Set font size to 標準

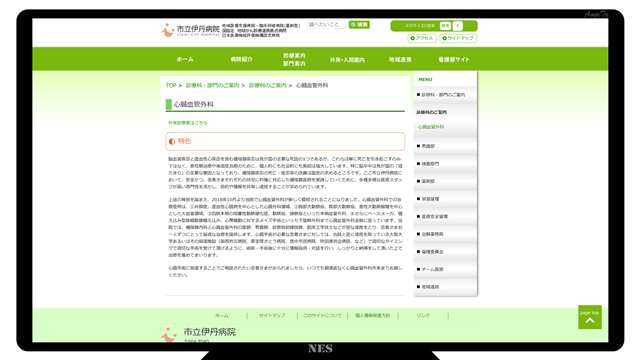445,26
